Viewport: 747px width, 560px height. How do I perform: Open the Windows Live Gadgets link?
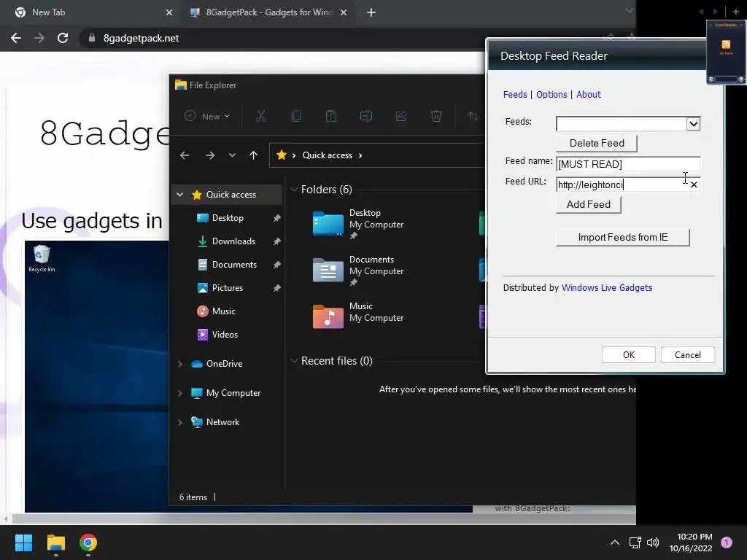(x=607, y=287)
